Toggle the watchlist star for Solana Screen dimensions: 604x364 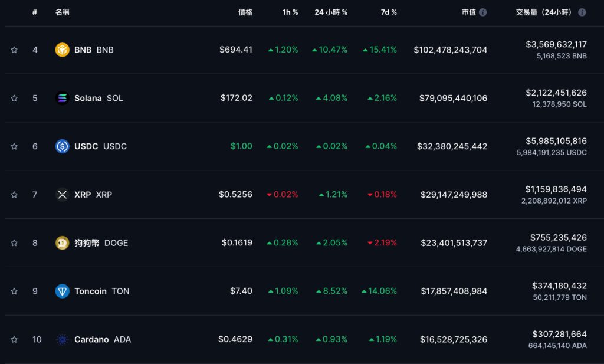[x=14, y=98]
